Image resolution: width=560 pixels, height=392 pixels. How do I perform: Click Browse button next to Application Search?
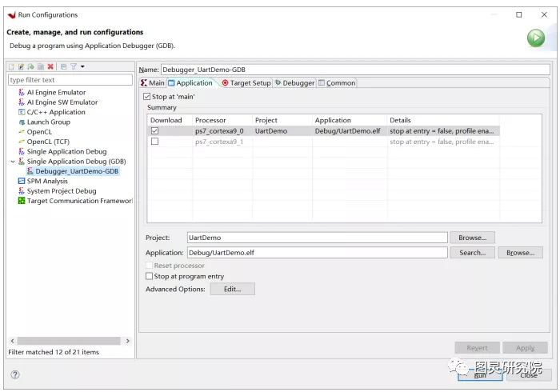coord(520,253)
